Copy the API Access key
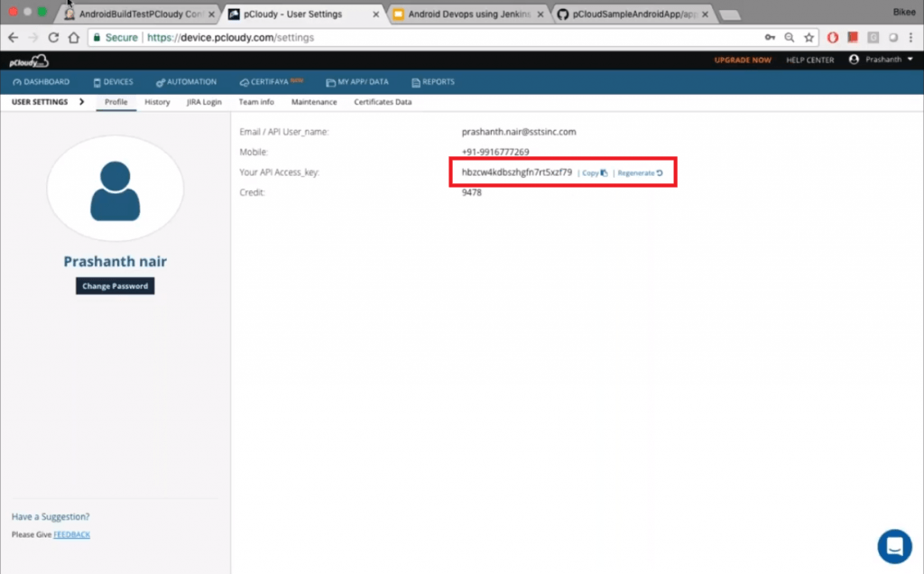 (x=593, y=172)
